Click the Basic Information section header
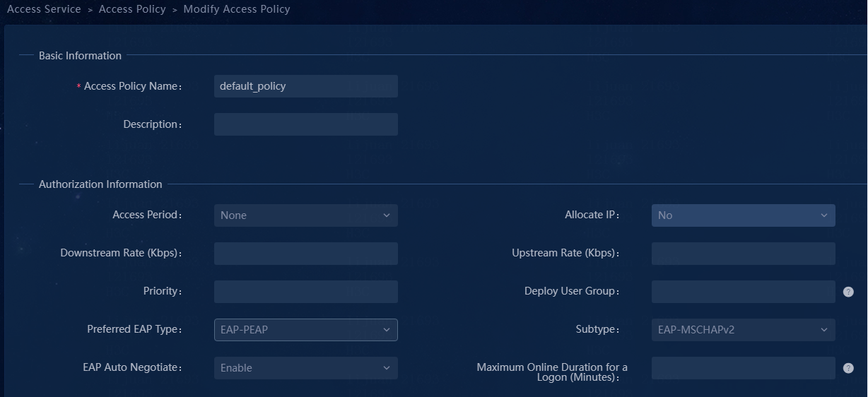Viewport: 868px width, 397px height. (x=80, y=56)
